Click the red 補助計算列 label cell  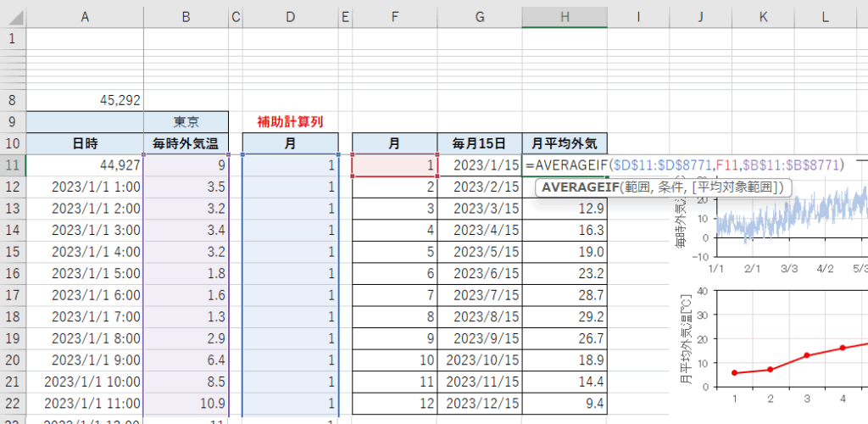[x=290, y=121]
